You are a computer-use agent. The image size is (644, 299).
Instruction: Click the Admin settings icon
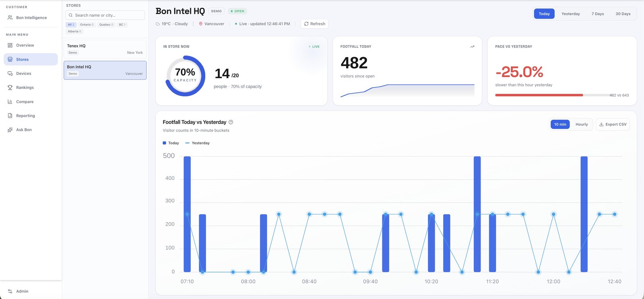tap(10, 291)
